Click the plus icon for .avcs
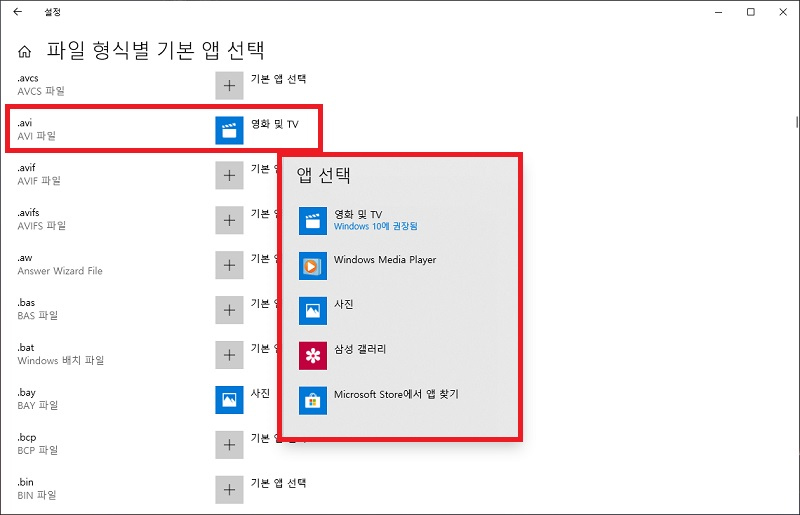The width and height of the screenshot is (800, 515). (229, 85)
